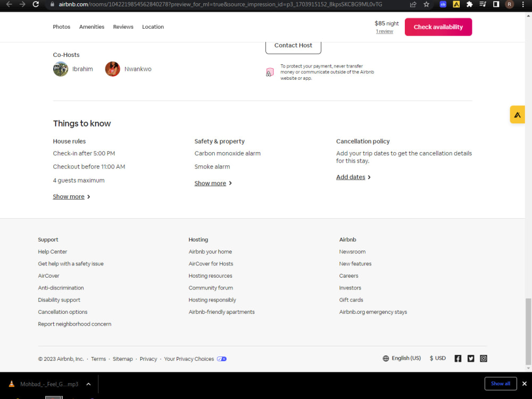
Task: Jump to the Photos section
Action: [61, 27]
